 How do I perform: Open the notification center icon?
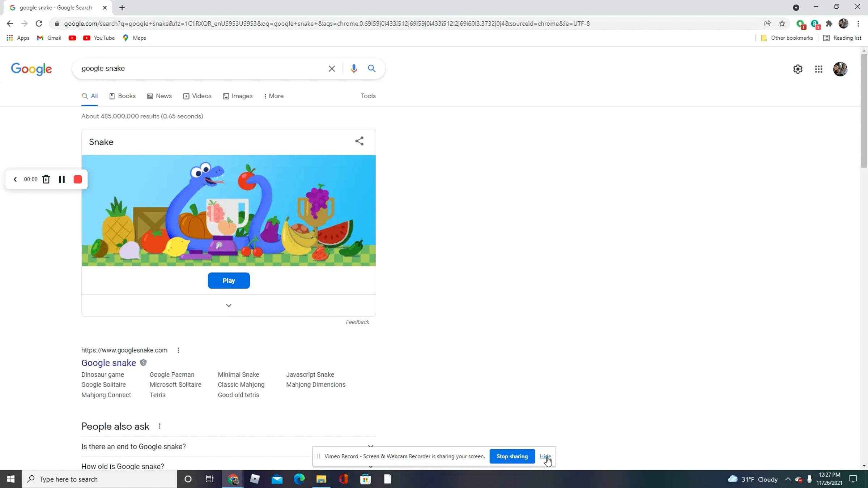click(x=854, y=479)
